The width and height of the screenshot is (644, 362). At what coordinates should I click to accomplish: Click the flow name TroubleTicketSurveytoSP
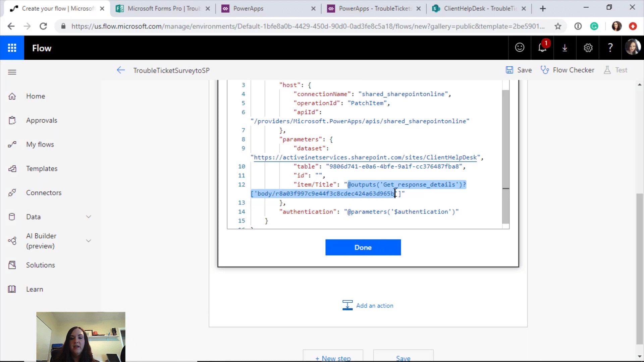point(171,70)
